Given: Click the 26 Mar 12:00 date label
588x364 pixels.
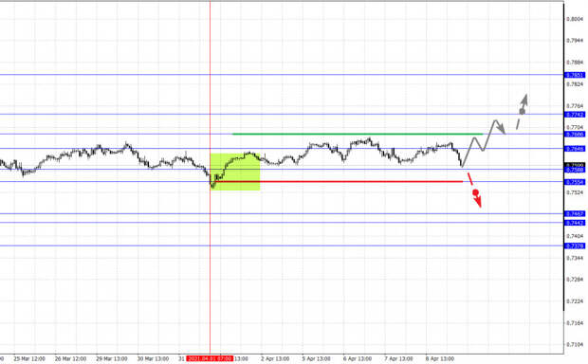Looking at the screenshot, I should [x=70, y=358].
